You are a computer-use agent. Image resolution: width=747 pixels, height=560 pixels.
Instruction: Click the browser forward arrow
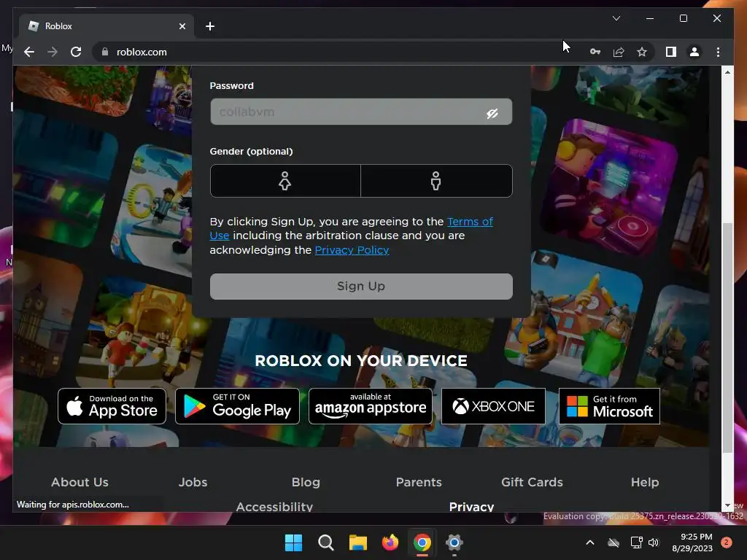53,52
